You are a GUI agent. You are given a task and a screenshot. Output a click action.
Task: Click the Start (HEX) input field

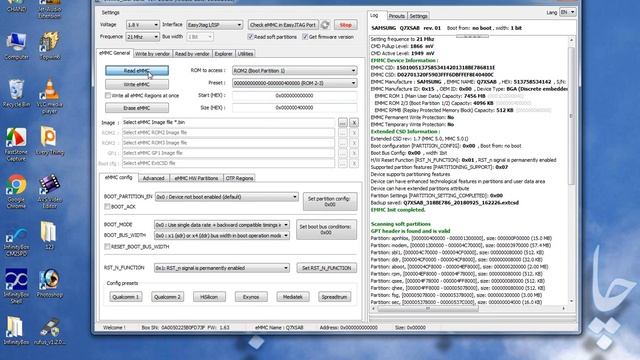pyautogui.click(x=294, y=96)
